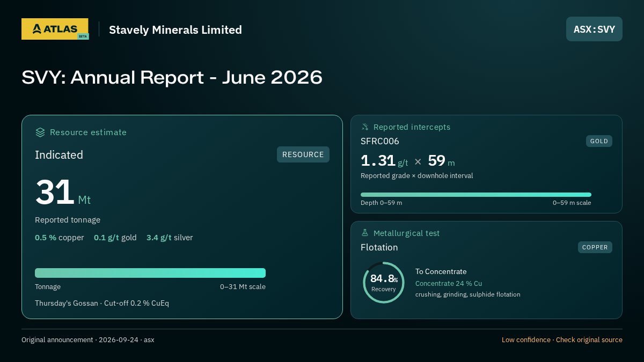Click the 3.4 g/t silver grade
Screen dimensions: 644x362
pyautogui.click(x=170, y=238)
